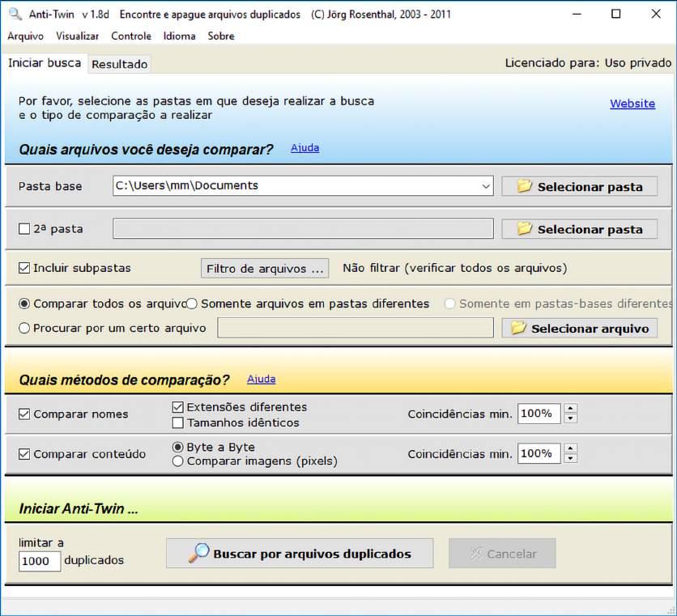Viewport: 677px width, 616px height.
Task: Select Somente arquivos em pastas diferentes
Action: pyautogui.click(x=192, y=304)
